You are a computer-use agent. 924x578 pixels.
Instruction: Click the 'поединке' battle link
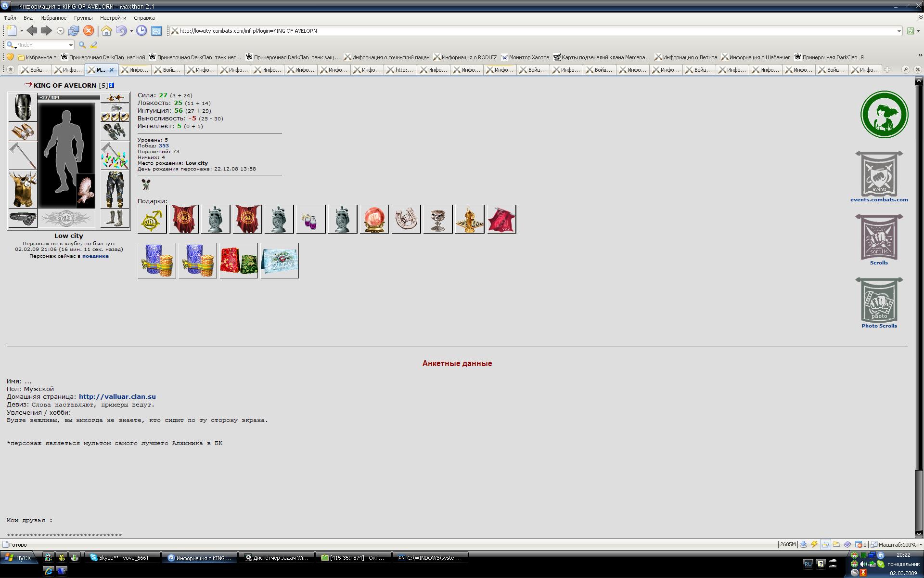[x=95, y=256]
